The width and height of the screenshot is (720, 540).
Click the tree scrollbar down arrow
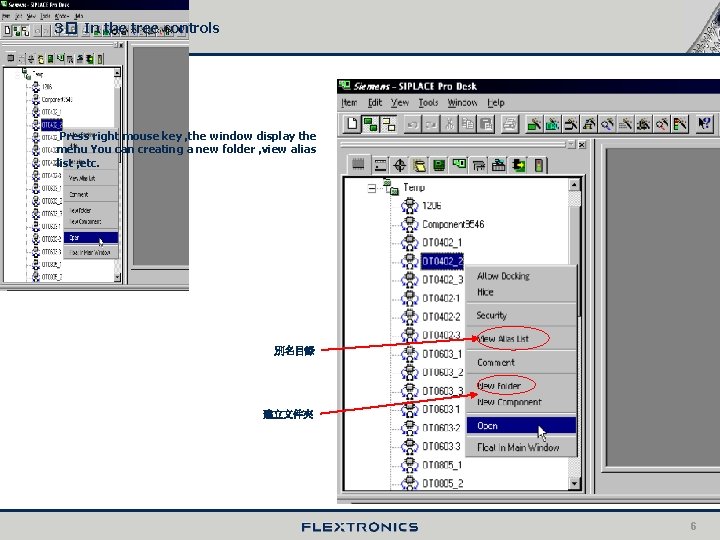click(x=574, y=483)
